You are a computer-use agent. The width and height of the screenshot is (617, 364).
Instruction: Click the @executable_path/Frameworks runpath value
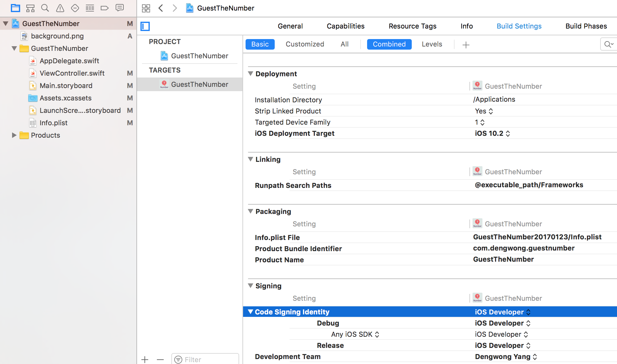pos(529,185)
